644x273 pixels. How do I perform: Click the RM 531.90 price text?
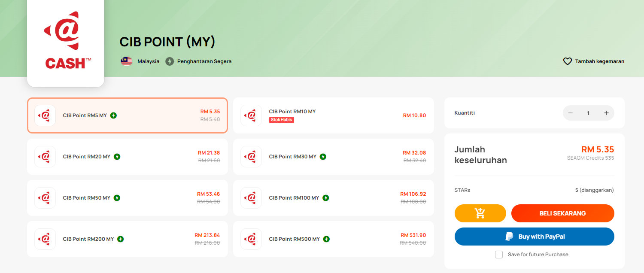(x=413, y=235)
